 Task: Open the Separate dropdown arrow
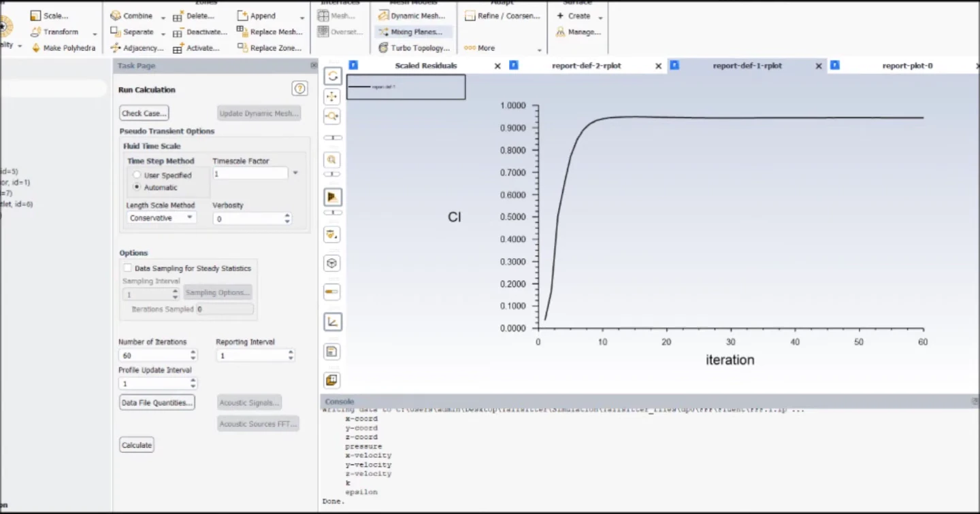tap(163, 33)
